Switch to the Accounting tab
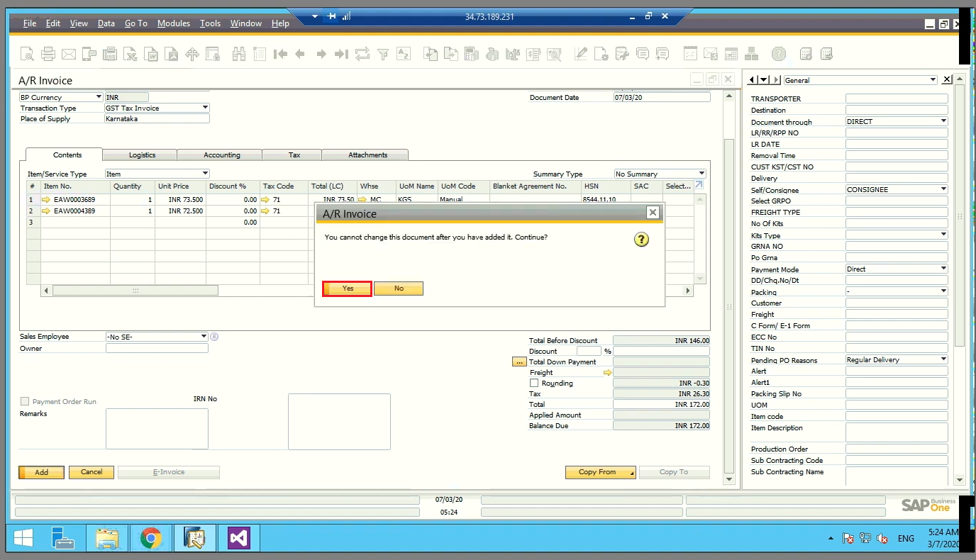The image size is (976, 560). [222, 155]
